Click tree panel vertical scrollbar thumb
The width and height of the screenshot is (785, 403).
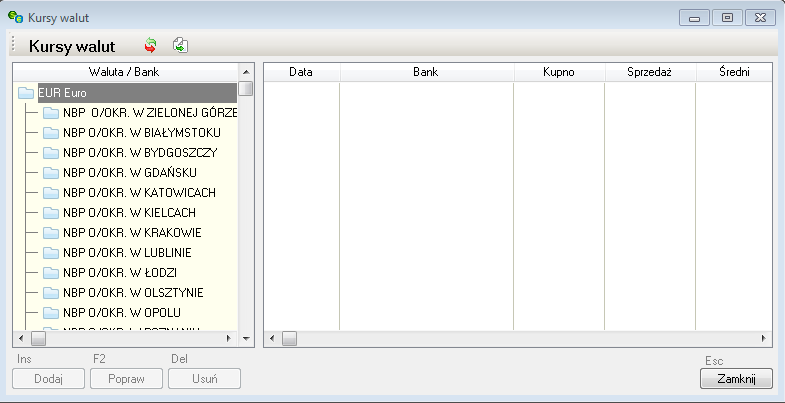246,89
